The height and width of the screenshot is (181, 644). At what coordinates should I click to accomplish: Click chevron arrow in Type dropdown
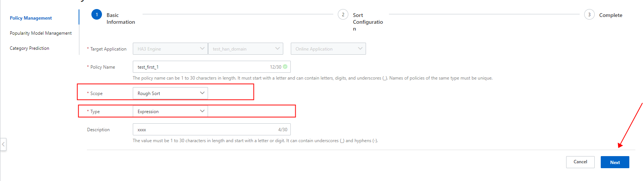coord(202,111)
